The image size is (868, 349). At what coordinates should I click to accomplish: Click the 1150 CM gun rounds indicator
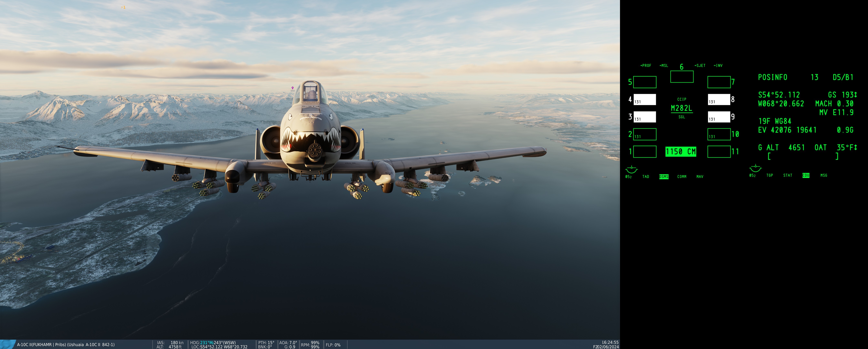[x=681, y=152]
